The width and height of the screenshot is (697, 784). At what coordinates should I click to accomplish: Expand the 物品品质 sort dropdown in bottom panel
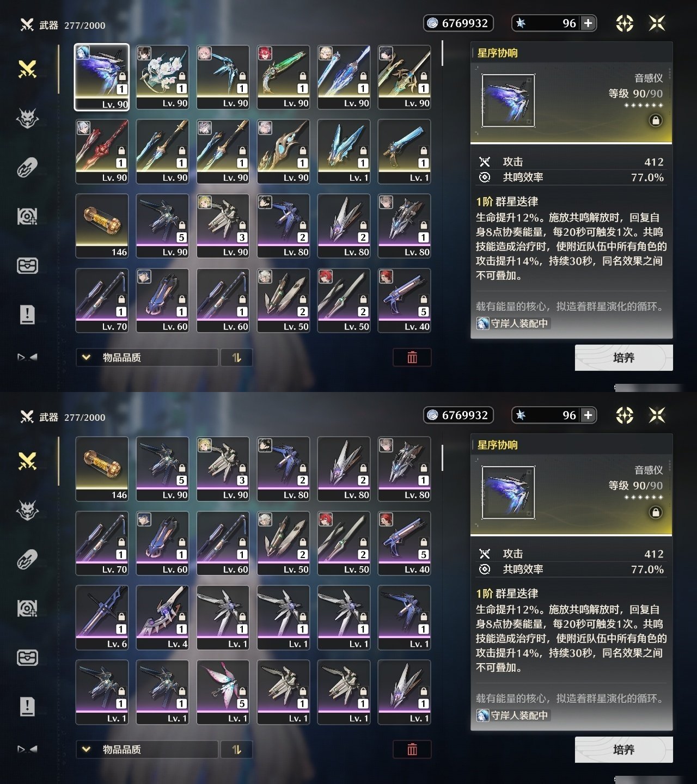tap(147, 749)
